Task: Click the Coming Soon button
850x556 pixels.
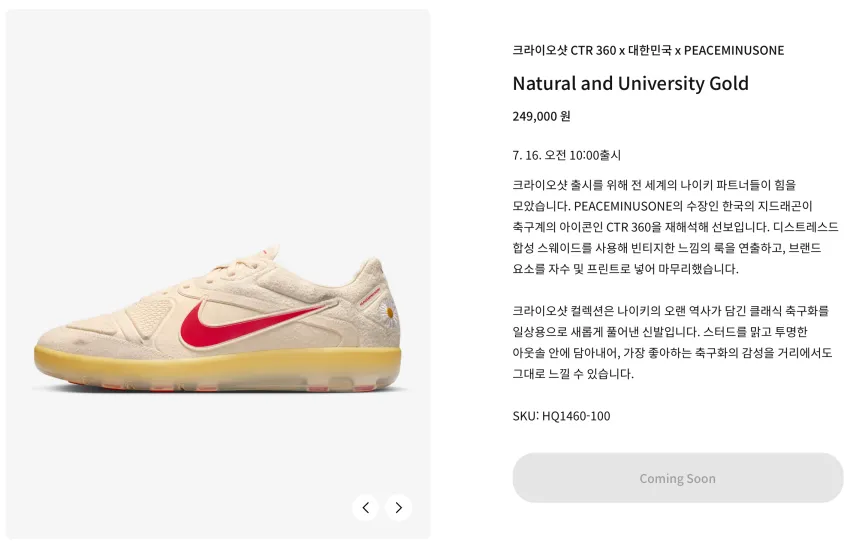Action: coord(678,478)
